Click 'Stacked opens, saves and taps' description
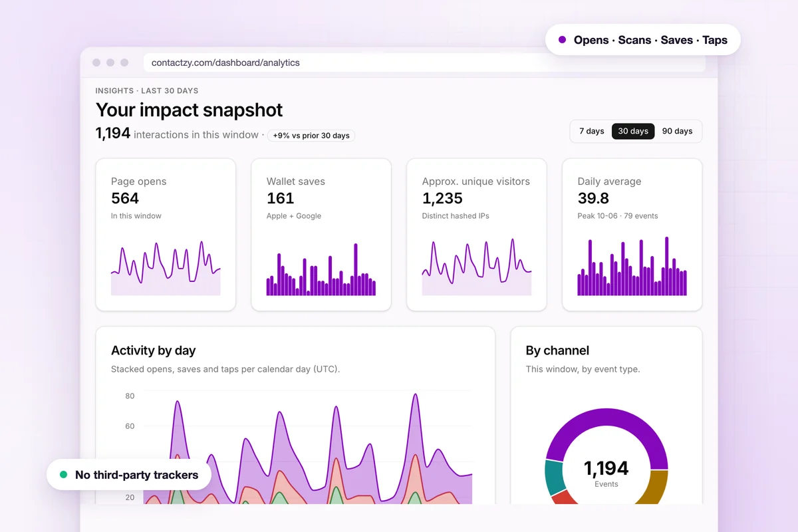 [x=225, y=369]
